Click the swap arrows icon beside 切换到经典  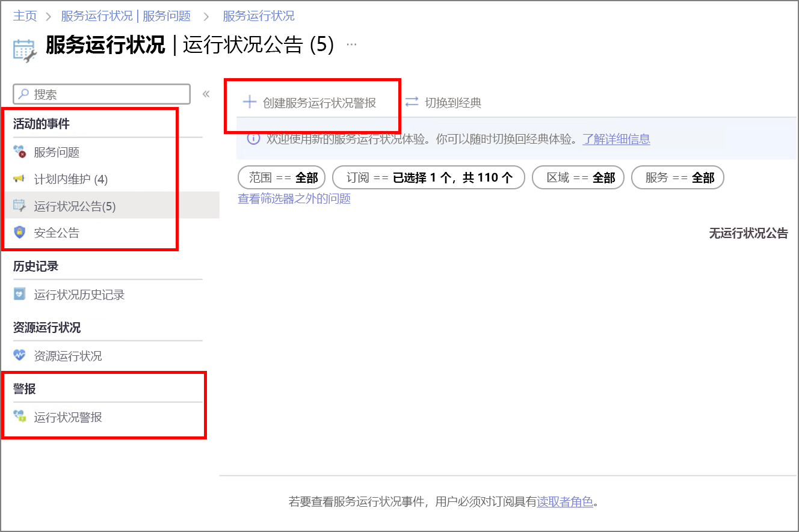pos(412,102)
